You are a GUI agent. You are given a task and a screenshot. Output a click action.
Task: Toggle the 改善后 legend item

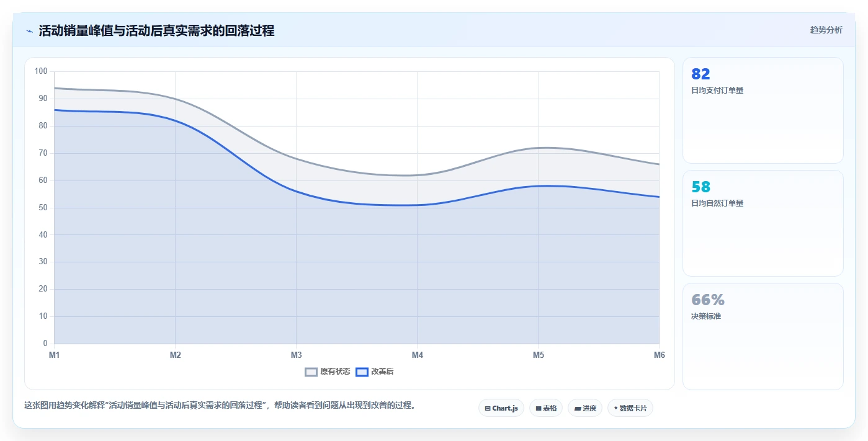[x=375, y=372]
